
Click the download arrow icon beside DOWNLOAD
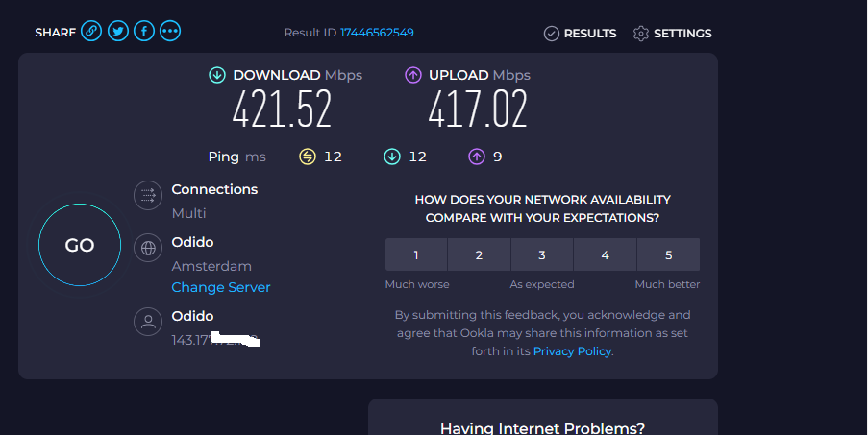click(217, 75)
